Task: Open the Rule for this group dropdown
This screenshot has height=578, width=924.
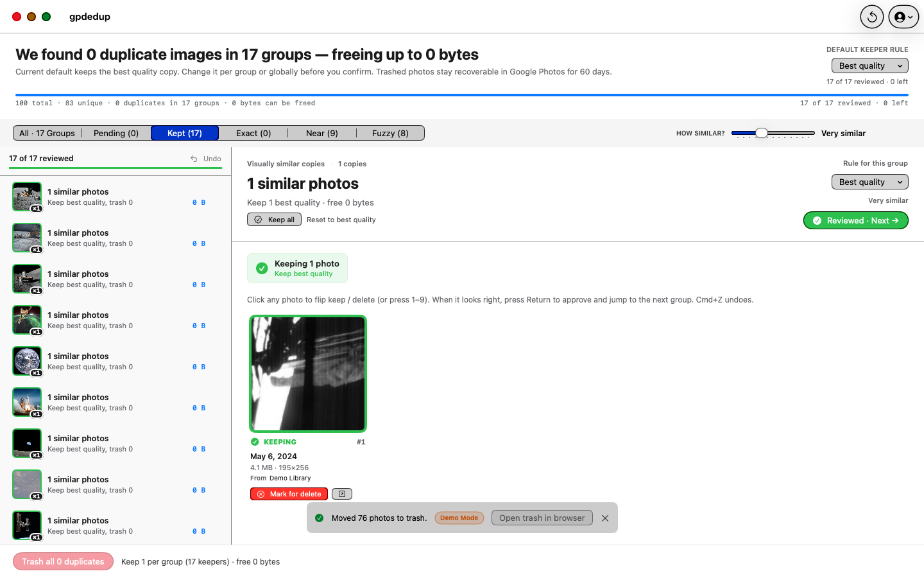Action: pos(870,182)
